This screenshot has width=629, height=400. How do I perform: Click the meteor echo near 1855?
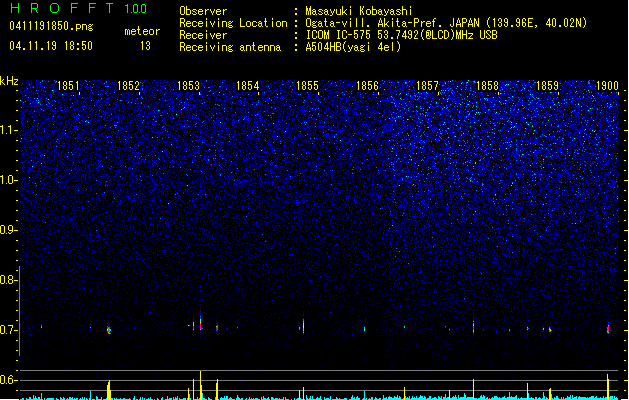(x=303, y=325)
